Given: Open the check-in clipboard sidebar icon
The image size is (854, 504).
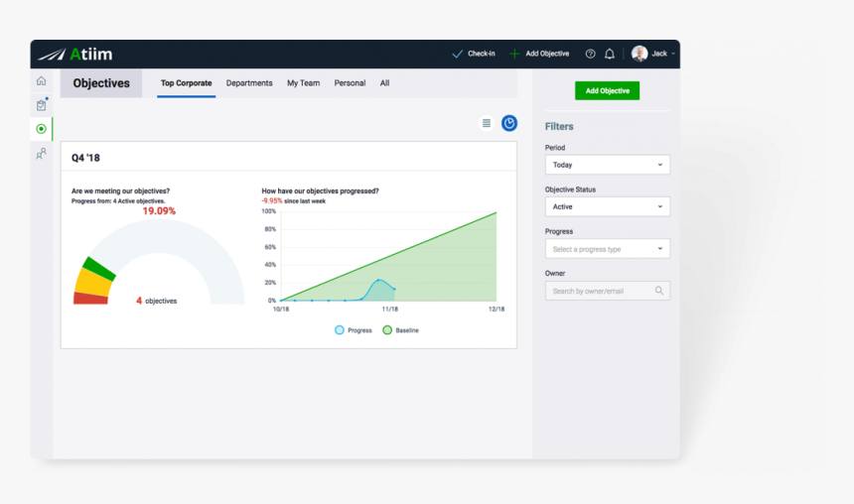Looking at the screenshot, I should tap(41, 105).
